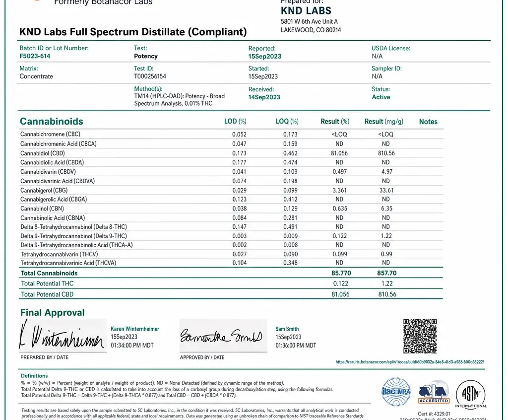Click the ASTM International logo
Screen dimensions: 508x420
pyautogui.click(x=471, y=394)
